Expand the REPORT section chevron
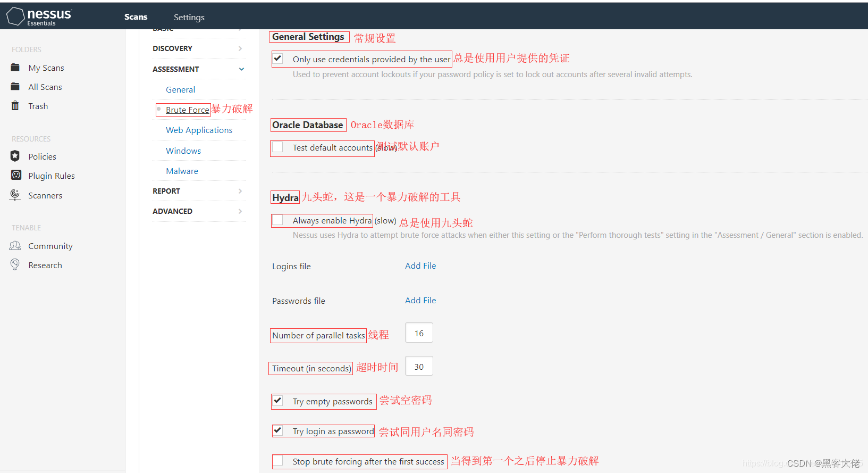868x473 pixels. (x=240, y=191)
